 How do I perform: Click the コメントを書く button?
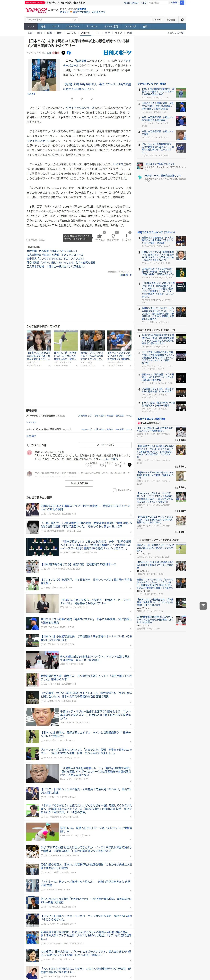(105, 445)
